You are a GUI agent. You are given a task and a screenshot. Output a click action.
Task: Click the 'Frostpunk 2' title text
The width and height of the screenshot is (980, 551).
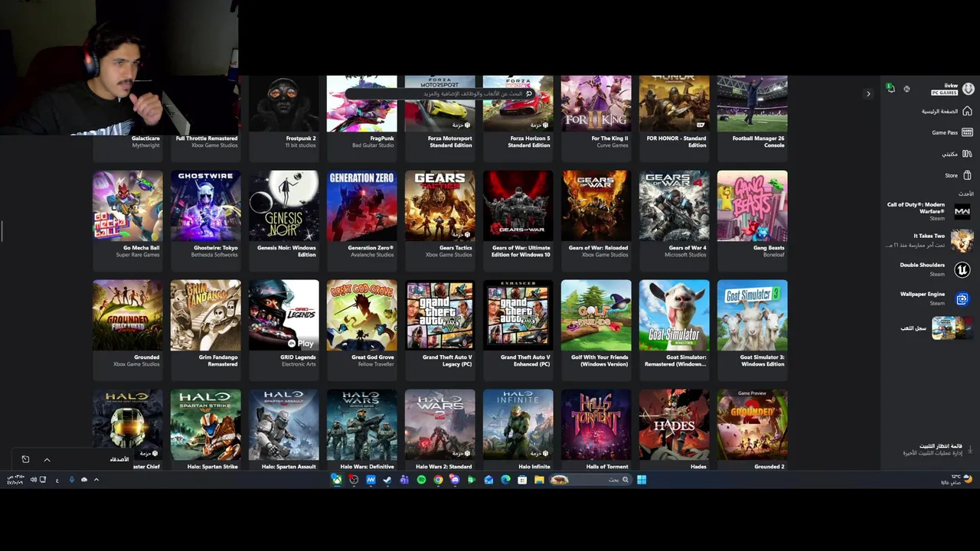pos(301,139)
